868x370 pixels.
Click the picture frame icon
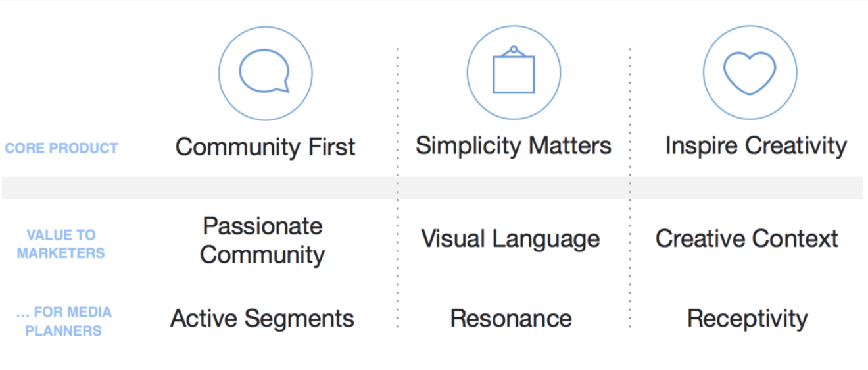tap(514, 69)
